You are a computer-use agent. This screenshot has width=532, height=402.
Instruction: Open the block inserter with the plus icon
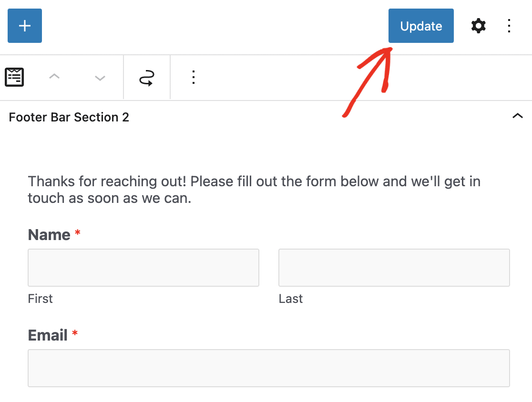click(x=24, y=26)
